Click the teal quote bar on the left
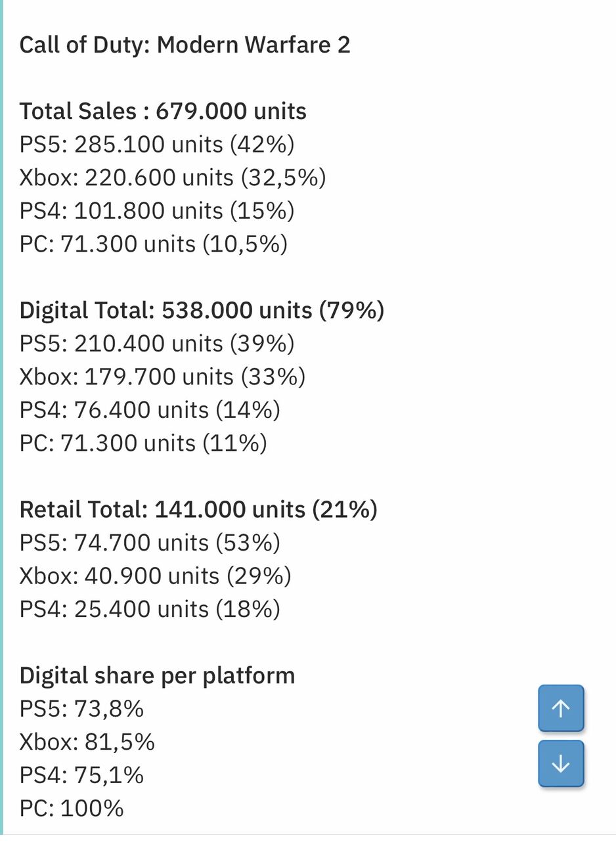This screenshot has width=616, height=841. 4,420
